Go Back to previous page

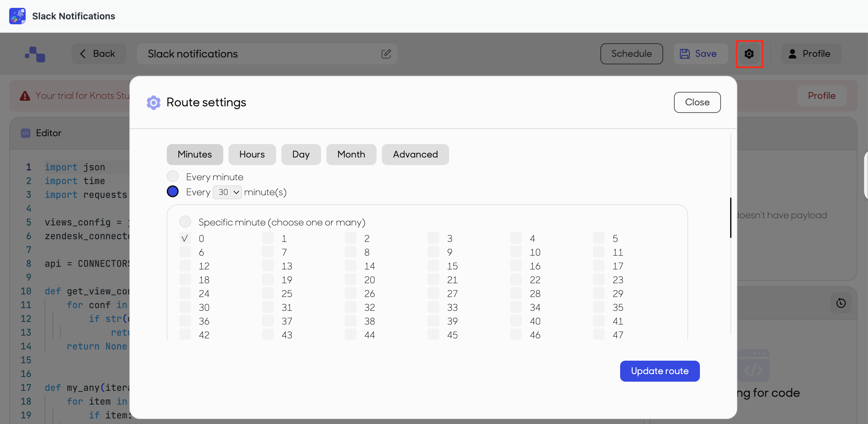99,54
